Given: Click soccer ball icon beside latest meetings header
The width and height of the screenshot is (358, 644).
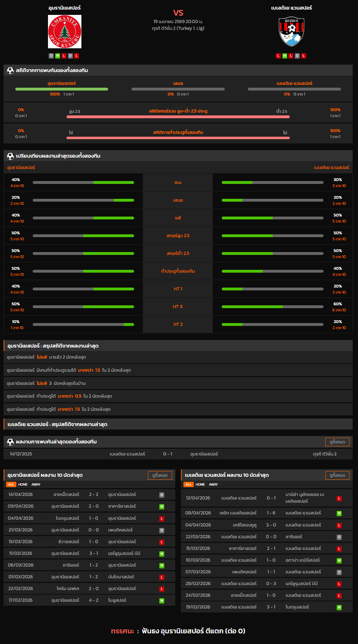Looking at the screenshot, I should click(10, 442).
